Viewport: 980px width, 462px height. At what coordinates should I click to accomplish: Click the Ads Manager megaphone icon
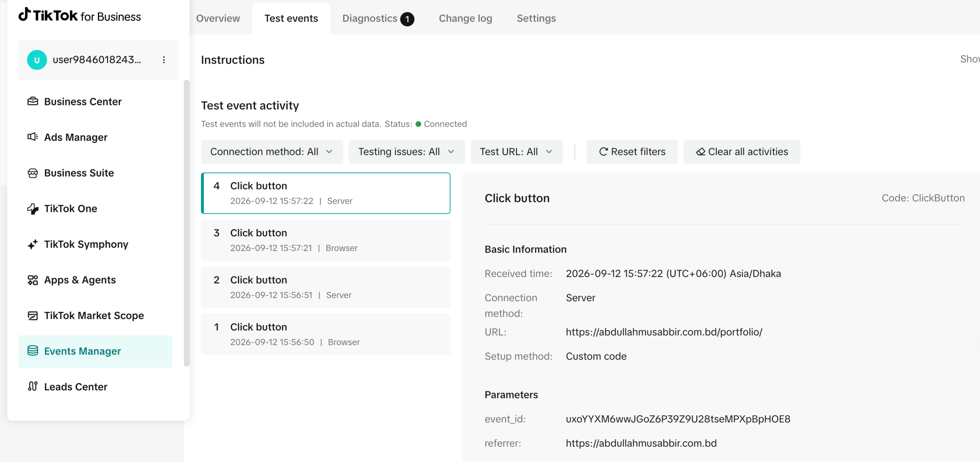(33, 137)
